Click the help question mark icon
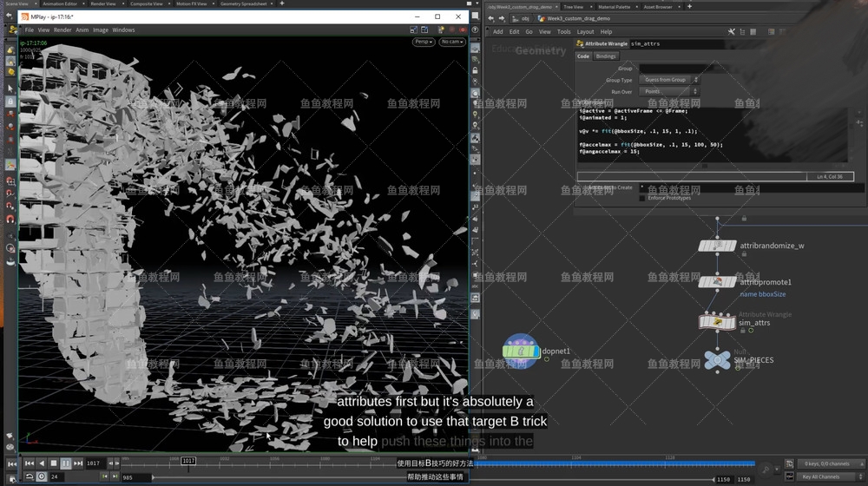Screen dimensions: 868x486 coord(475,30)
